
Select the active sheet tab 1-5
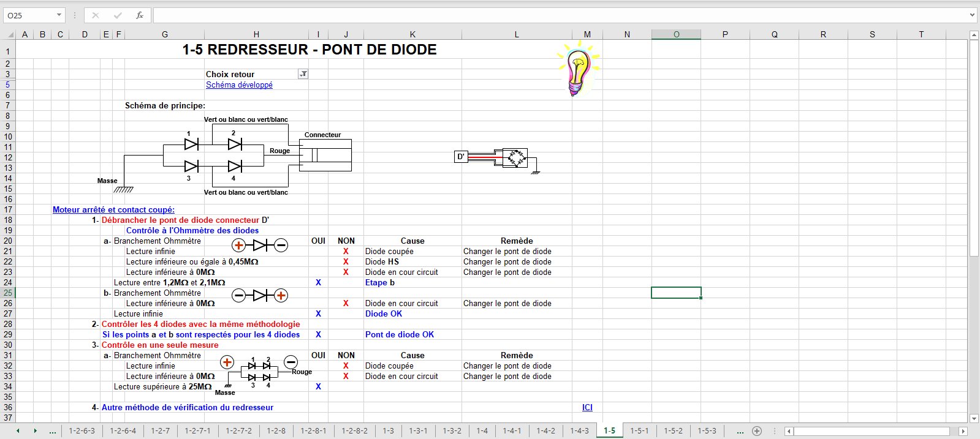[x=610, y=431]
